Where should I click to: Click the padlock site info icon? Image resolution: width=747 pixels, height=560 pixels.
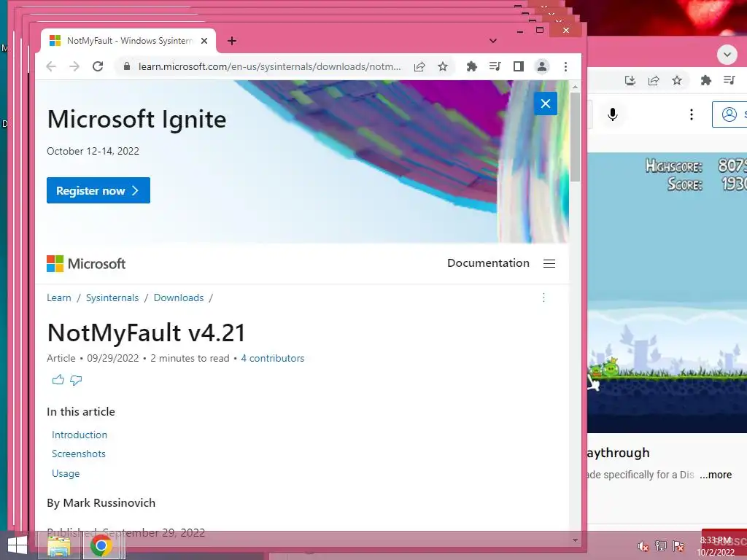127,66
